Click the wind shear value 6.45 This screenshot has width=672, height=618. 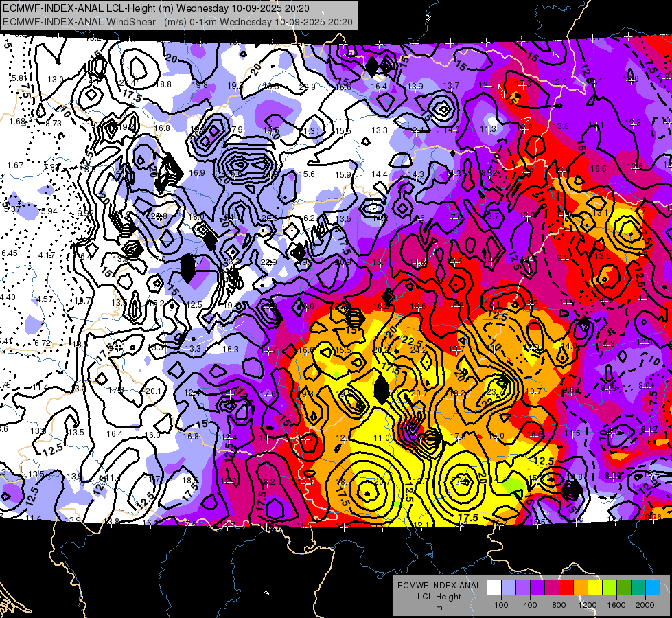10,253
